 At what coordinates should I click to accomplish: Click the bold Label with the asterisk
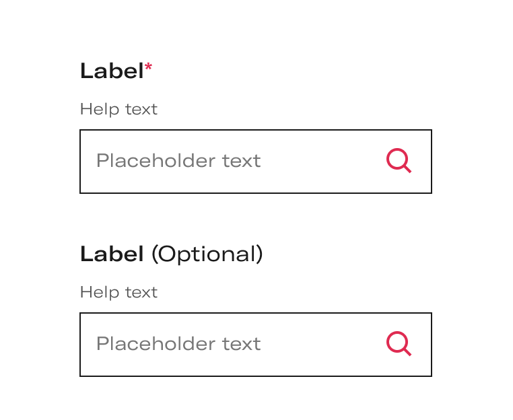pyautogui.click(x=112, y=71)
